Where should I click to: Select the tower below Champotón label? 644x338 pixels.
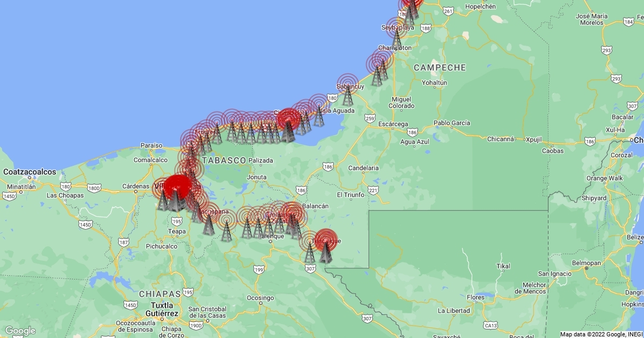(x=383, y=69)
